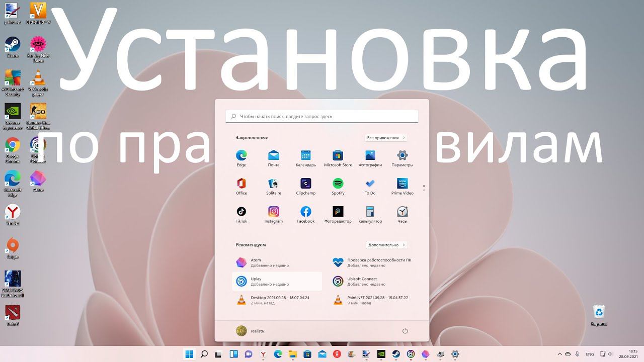Open Параметры settings in Start menu
The height and width of the screenshot is (362, 644).
(x=403, y=158)
